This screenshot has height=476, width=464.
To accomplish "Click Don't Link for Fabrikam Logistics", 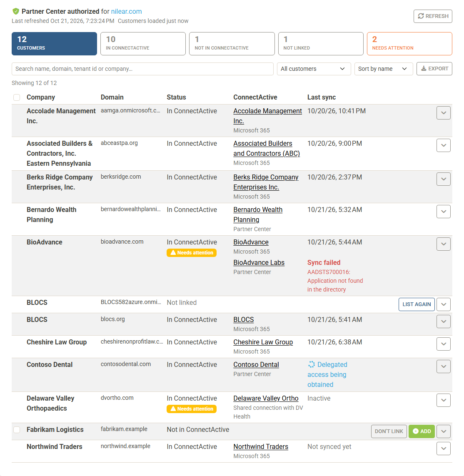I will point(389,431).
